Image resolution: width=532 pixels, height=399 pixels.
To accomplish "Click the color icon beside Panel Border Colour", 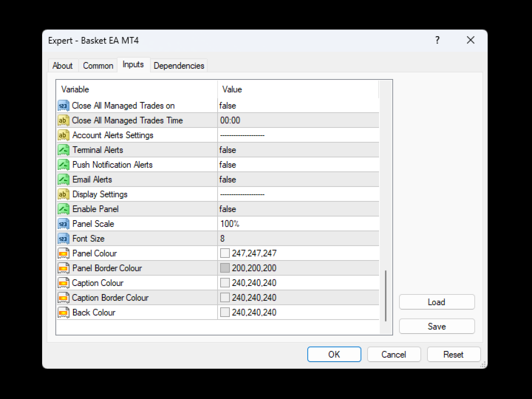I will tap(64, 268).
